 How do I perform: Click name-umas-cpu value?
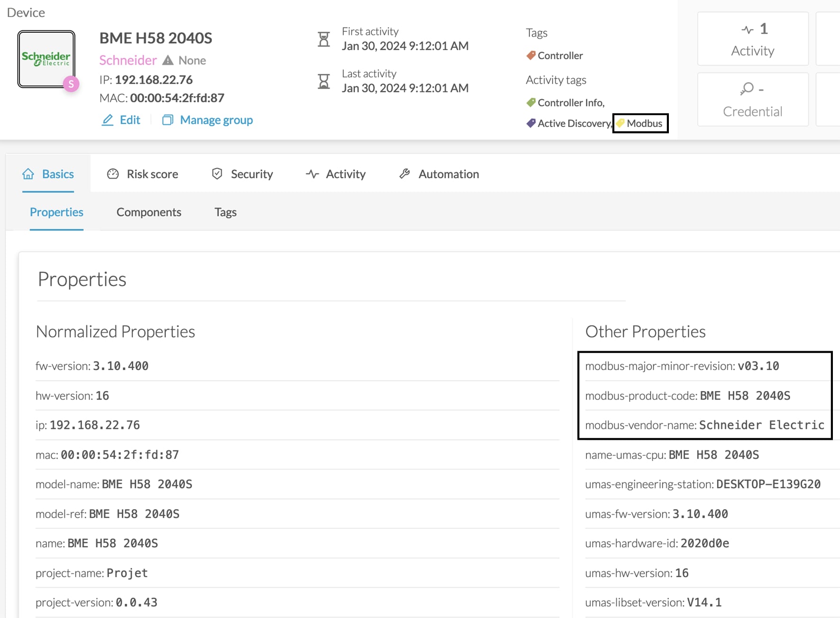click(x=714, y=455)
